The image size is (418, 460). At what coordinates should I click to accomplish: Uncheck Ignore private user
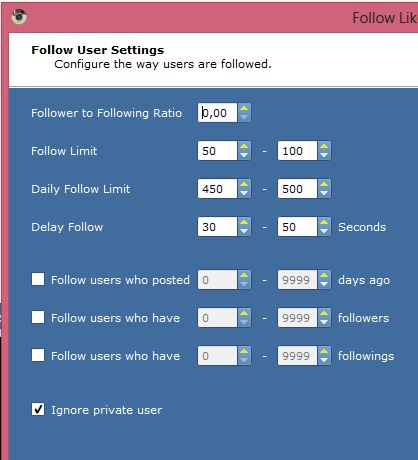(x=38, y=409)
